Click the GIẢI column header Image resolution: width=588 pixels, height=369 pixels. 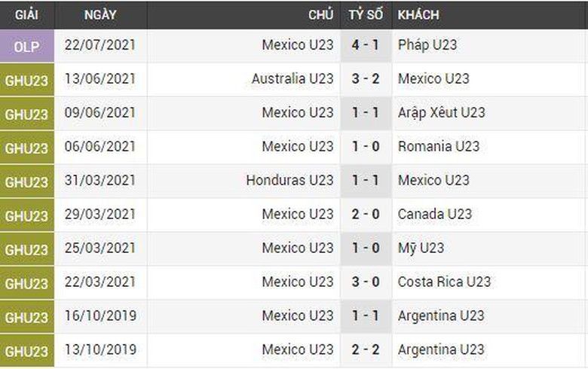point(27,15)
